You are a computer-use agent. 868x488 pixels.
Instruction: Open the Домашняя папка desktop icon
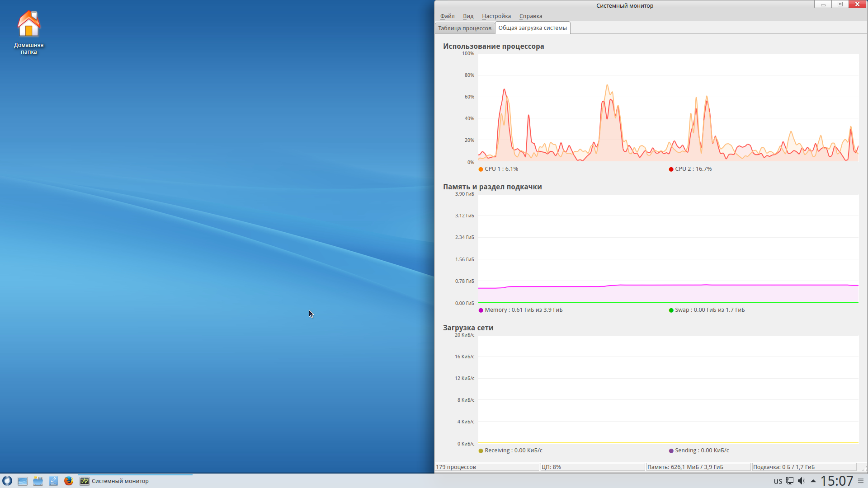click(28, 32)
